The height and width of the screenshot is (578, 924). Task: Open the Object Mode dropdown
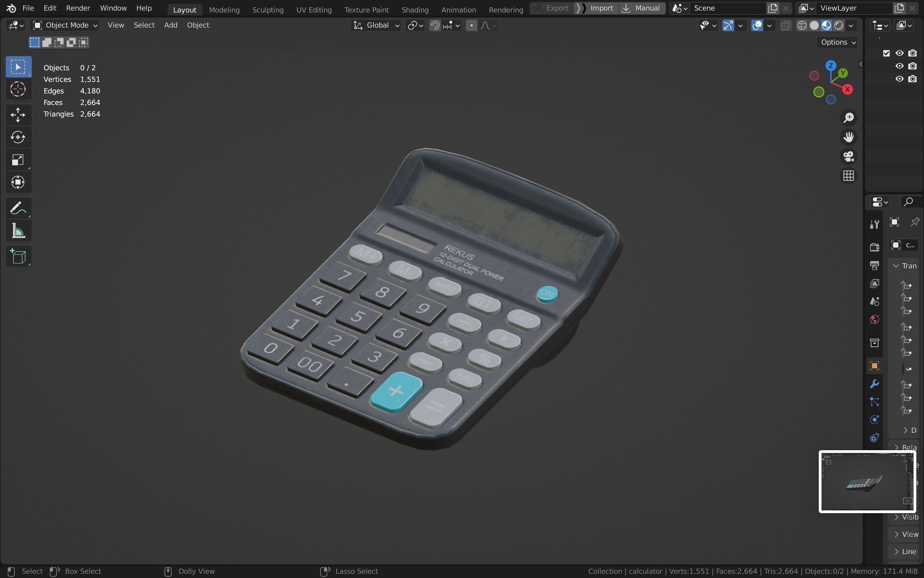pos(65,25)
